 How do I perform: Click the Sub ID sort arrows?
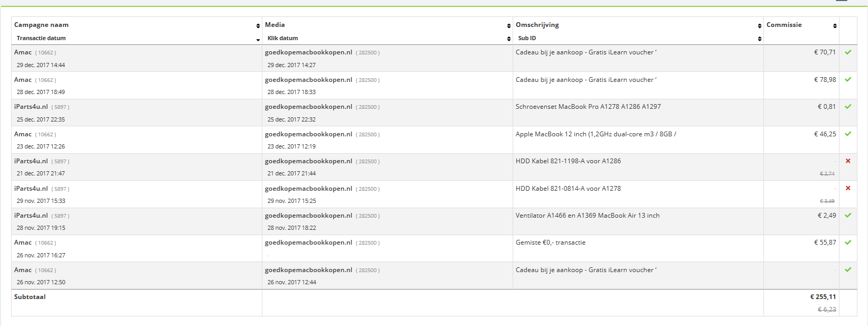click(x=759, y=39)
